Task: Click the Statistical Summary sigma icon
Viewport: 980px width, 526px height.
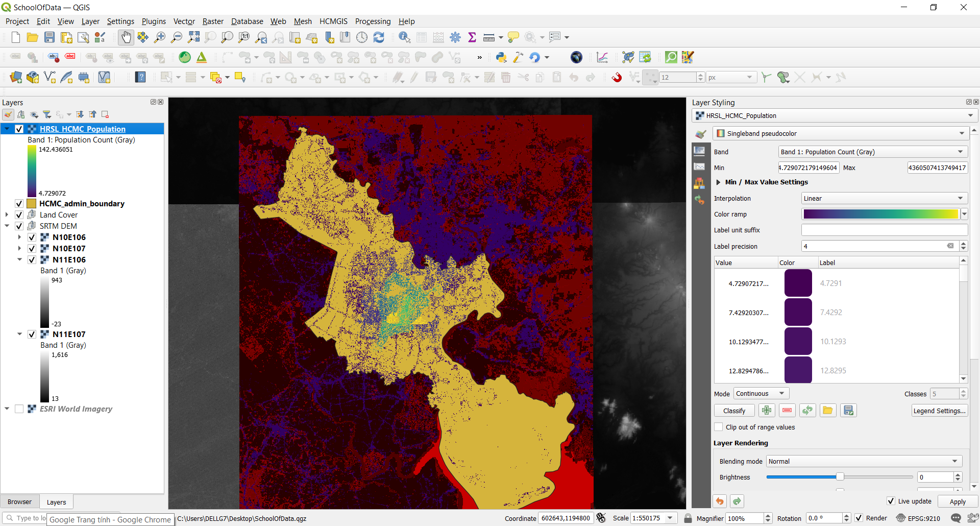Action: pos(472,37)
